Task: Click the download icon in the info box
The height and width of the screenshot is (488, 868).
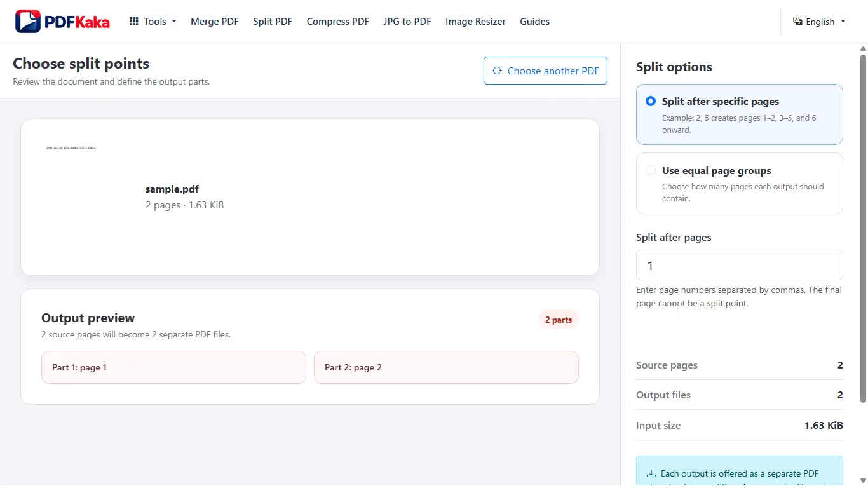Action: pyautogui.click(x=651, y=473)
